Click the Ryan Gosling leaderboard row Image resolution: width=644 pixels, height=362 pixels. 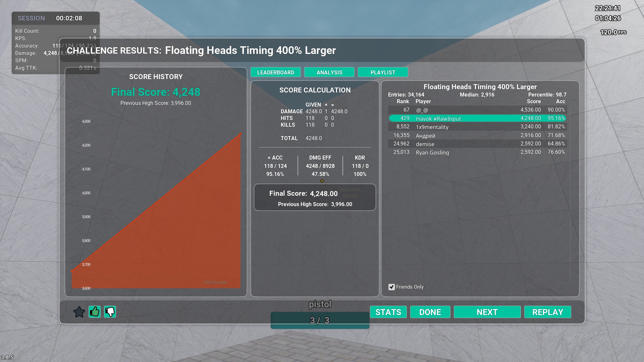(477, 152)
